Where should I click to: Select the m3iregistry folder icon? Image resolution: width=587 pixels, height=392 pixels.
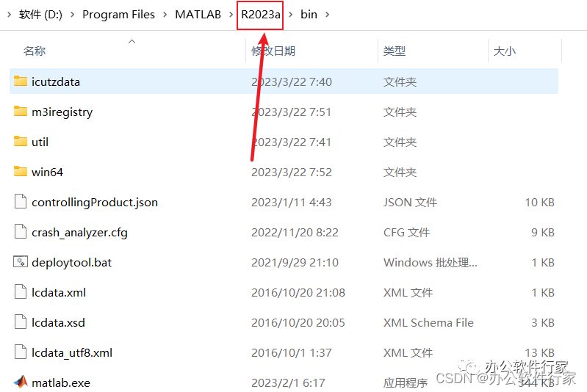[21, 111]
